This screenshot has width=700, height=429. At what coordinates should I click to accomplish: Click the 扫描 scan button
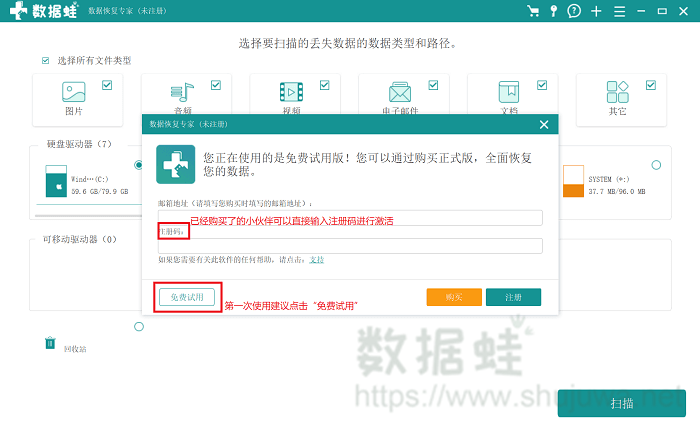pos(621,404)
